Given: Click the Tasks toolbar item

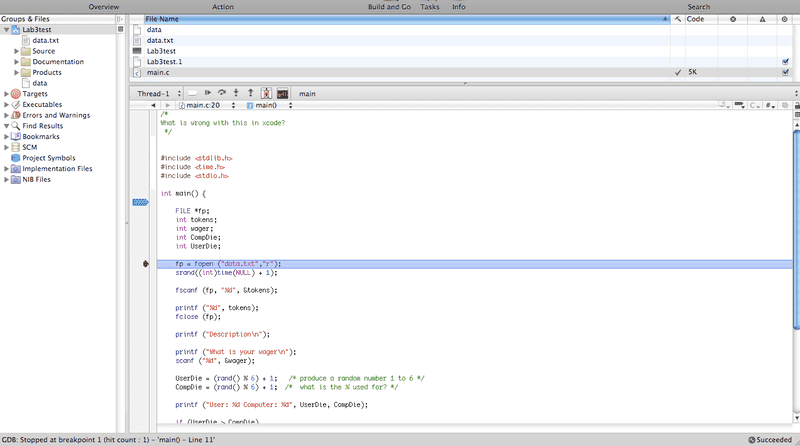Looking at the screenshot, I should point(429,7).
